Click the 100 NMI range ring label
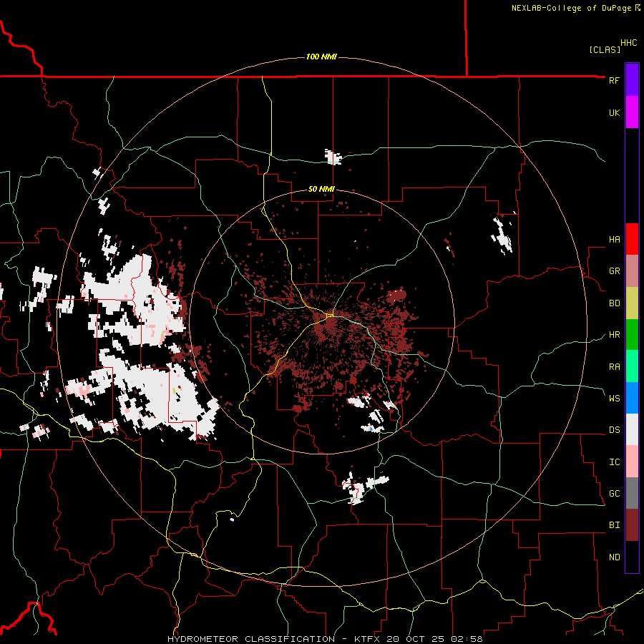Screen dimensions: 644x644 coord(321,57)
